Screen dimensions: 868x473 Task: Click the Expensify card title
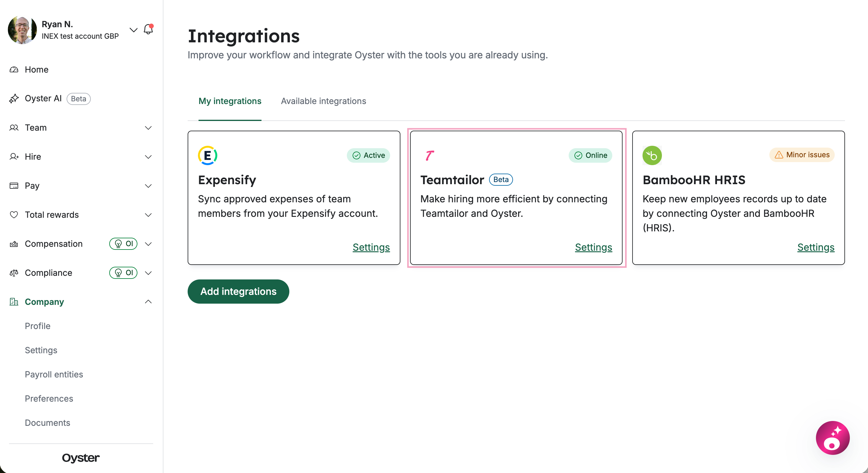coord(227,180)
